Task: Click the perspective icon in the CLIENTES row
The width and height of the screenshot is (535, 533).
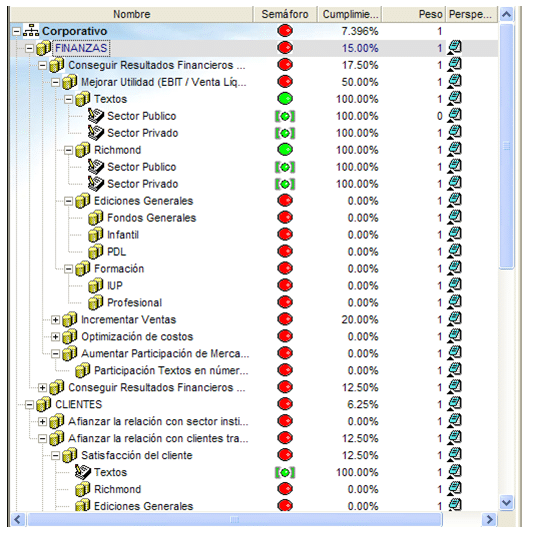Action: pos(454,404)
